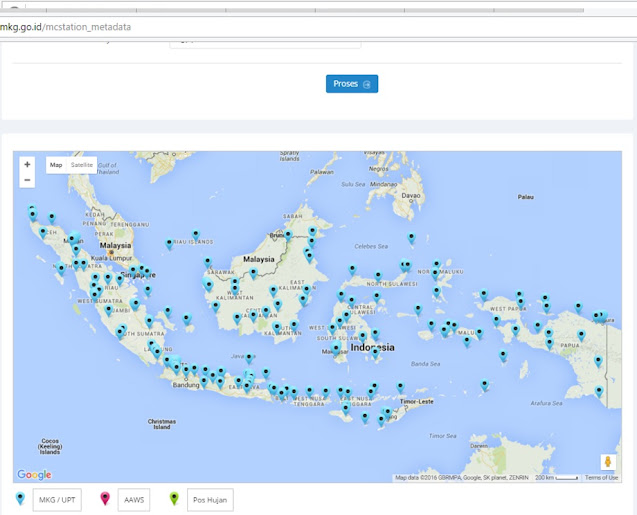Select the station marker under the Java Sea label
This screenshot has height=515, width=637.
[249, 358]
